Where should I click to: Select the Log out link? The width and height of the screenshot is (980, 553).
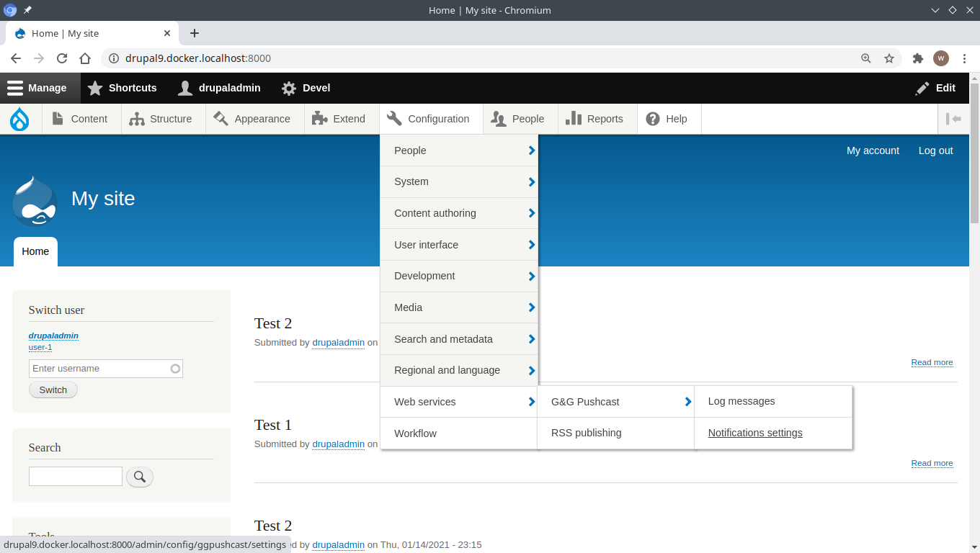[x=935, y=150]
